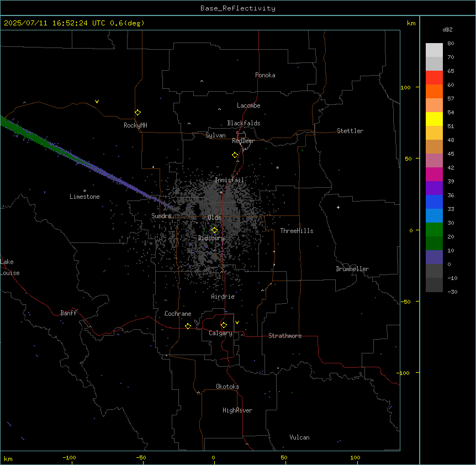This screenshot has width=476, height=465.
Task: Click the Calgary city label
Action: coord(221,333)
